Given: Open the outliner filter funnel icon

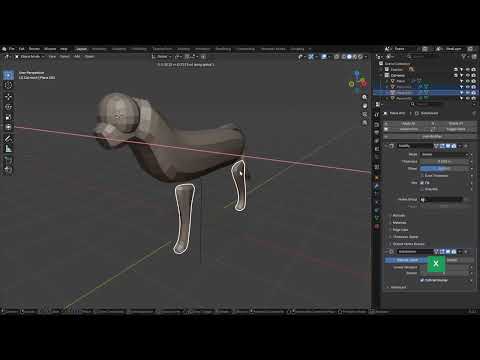Looking at the screenshot, I should (464, 57).
